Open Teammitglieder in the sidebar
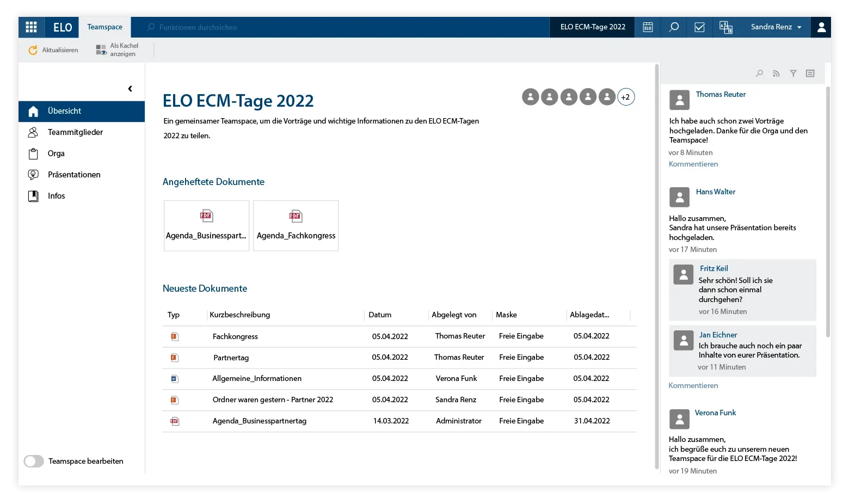849x504 pixels. point(82,132)
